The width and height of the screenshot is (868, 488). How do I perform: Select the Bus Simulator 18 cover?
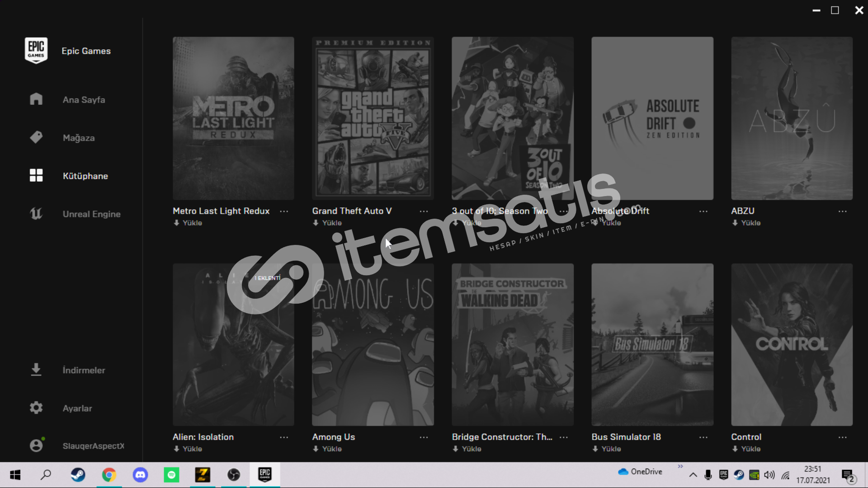click(x=652, y=344)
